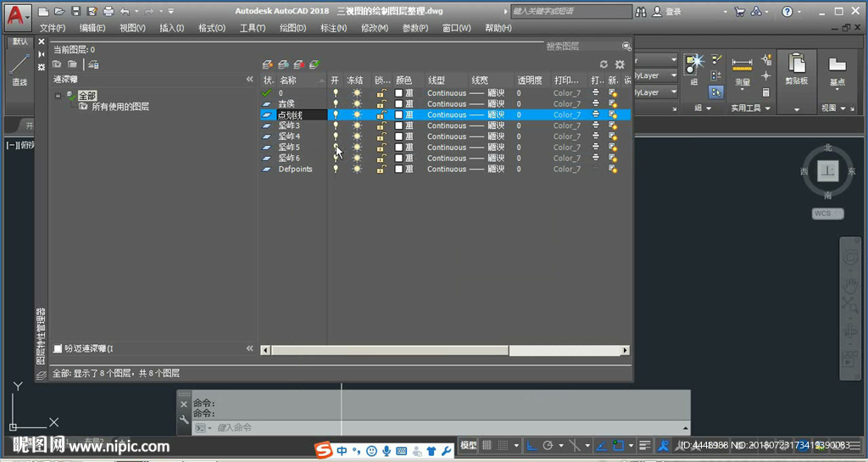Image resolution: width=868 pixels, height=462 pixels.
Task: Click the New Property Filter icon
Action: tap(57, 64)
